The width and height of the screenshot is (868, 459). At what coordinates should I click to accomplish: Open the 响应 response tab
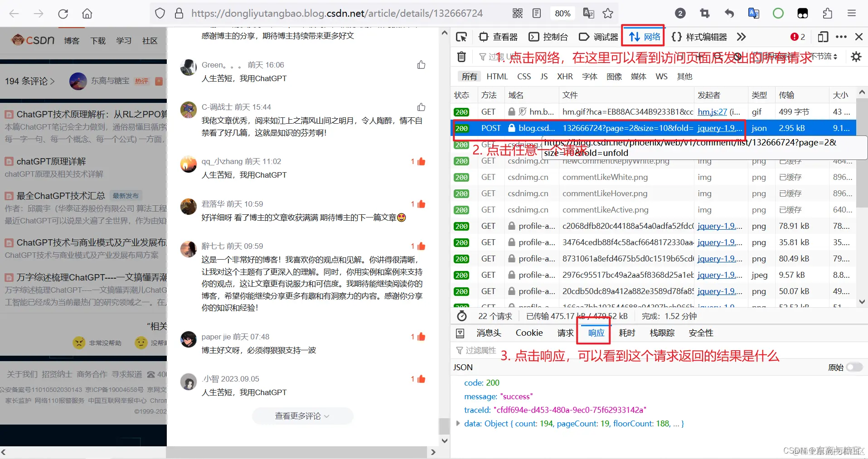[596, 333]
